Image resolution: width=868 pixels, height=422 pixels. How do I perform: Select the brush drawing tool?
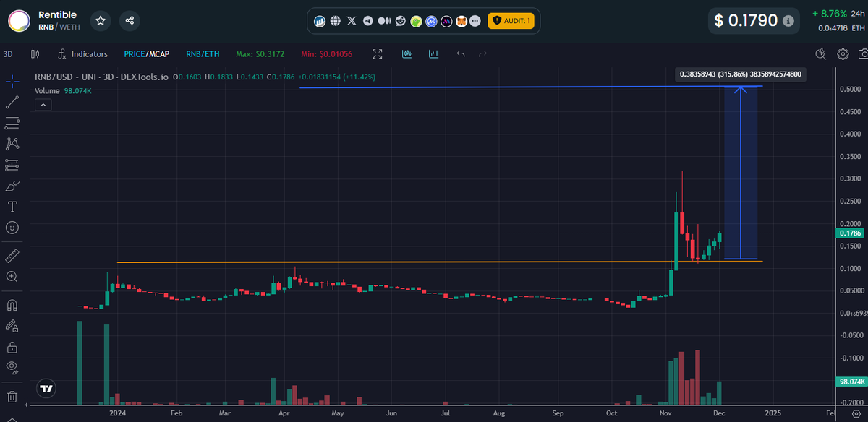tap(12, 186)
